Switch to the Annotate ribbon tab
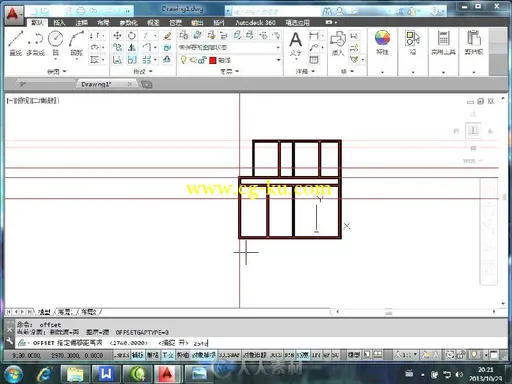 [81, 23]
